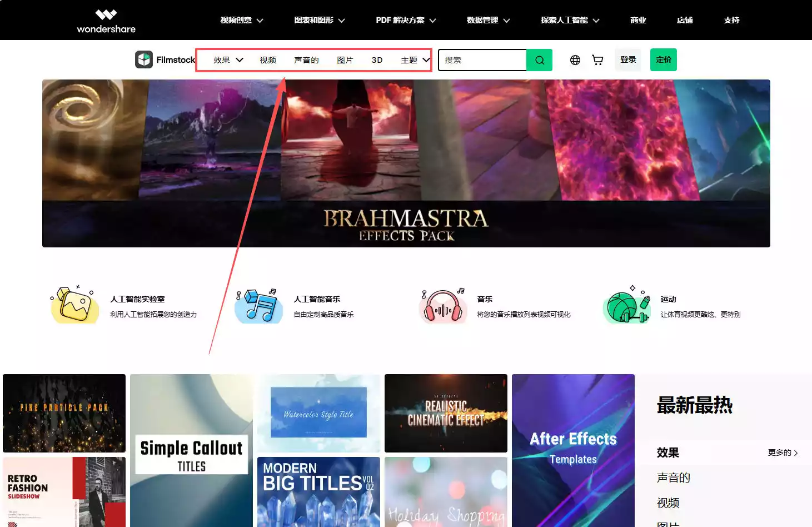This screenshot has width=812, height=527.
Task: Open the Realistic Cinematic Effect thumbnail
Action: click(x=446, y=413)
